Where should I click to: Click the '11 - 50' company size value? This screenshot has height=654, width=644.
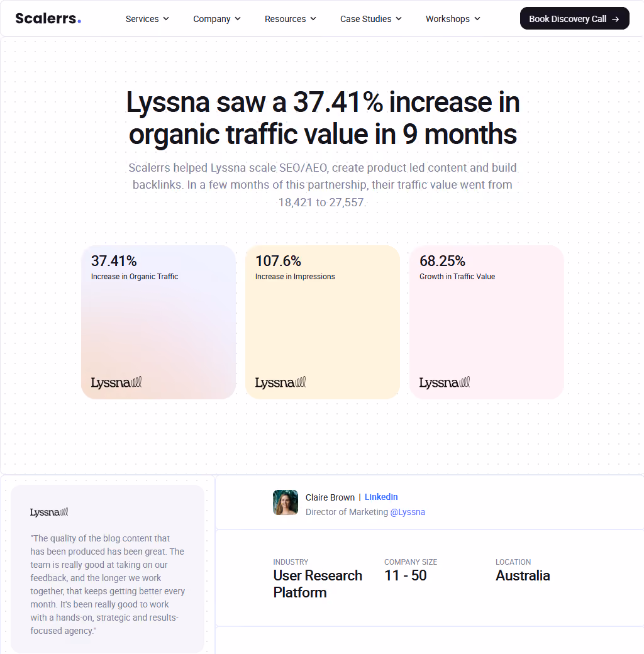(406, 575)
